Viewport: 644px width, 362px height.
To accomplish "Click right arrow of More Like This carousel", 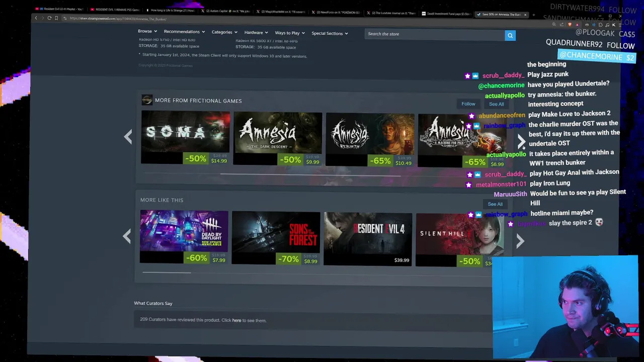I will click(x=520, y=241).
